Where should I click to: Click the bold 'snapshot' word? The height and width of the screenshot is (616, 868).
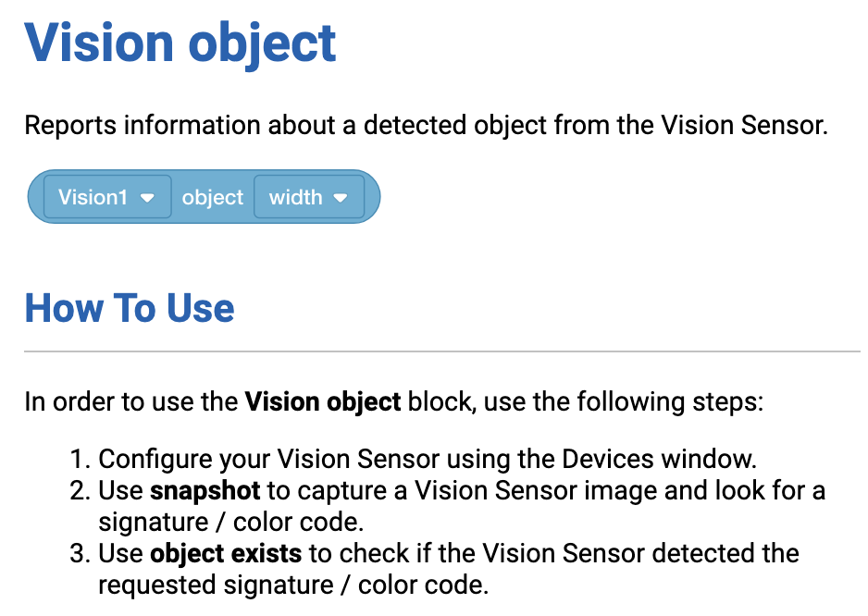[205, 491]
